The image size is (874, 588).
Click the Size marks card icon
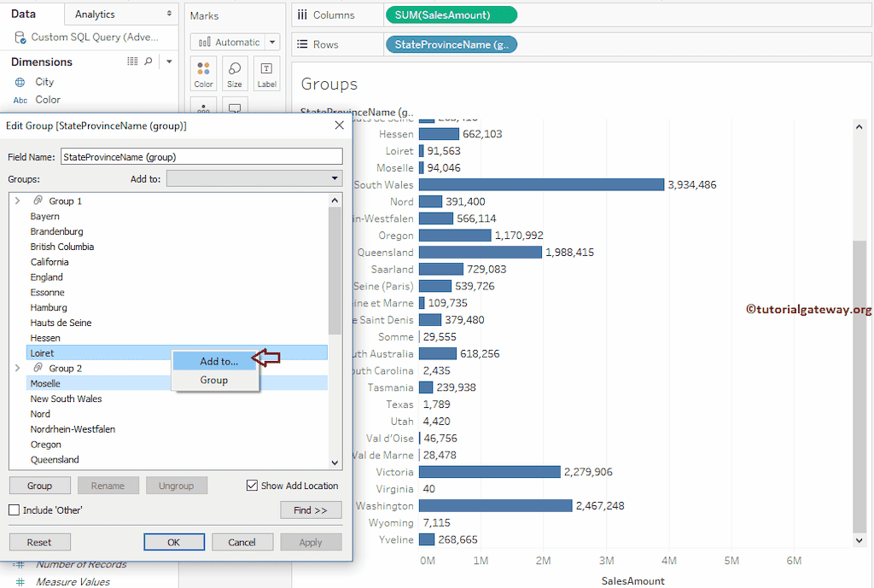234,69
